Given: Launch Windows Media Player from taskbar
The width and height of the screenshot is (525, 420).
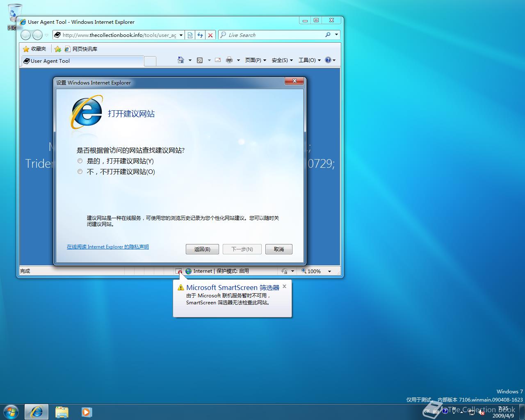Looking at the screenshot, I should (87, 412).
